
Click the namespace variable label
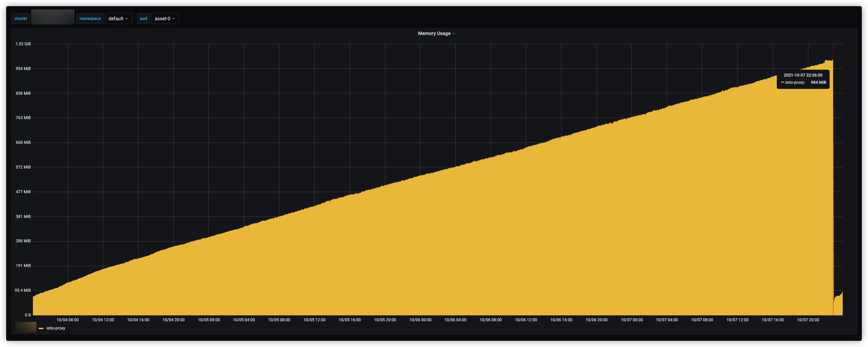click(90, 18)
